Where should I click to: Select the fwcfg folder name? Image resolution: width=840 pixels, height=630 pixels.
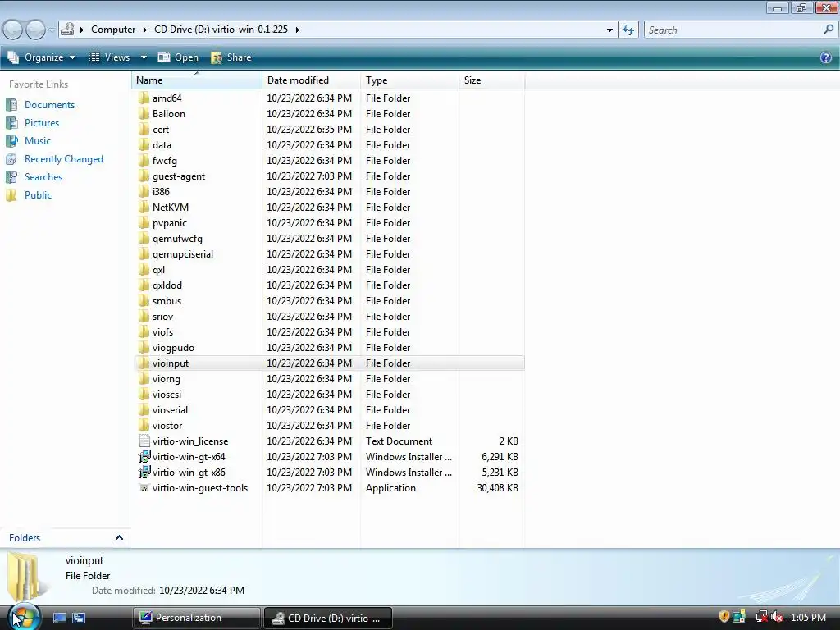[x=164, y=161]
